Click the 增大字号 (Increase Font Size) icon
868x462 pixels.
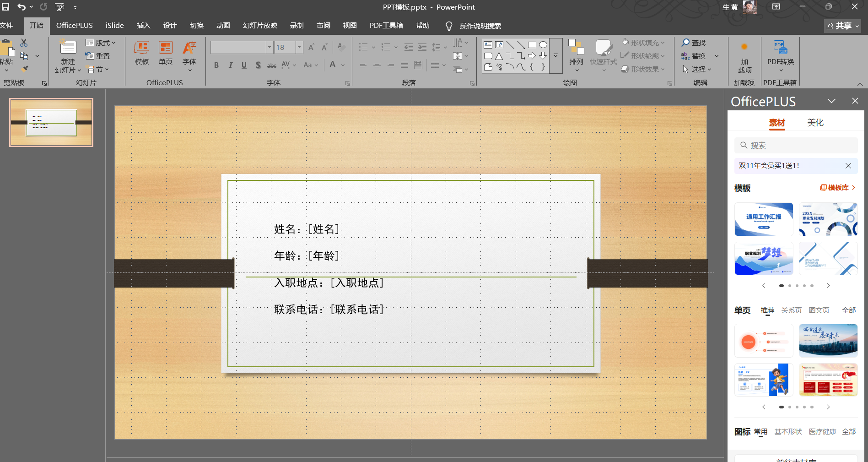tap(311, 47)
